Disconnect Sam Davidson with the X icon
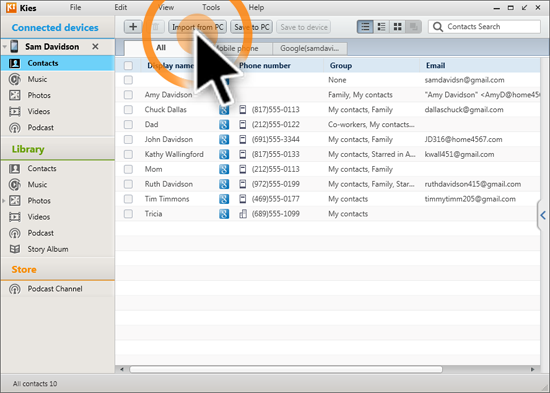550x393 pixels. tap(95, 46)
